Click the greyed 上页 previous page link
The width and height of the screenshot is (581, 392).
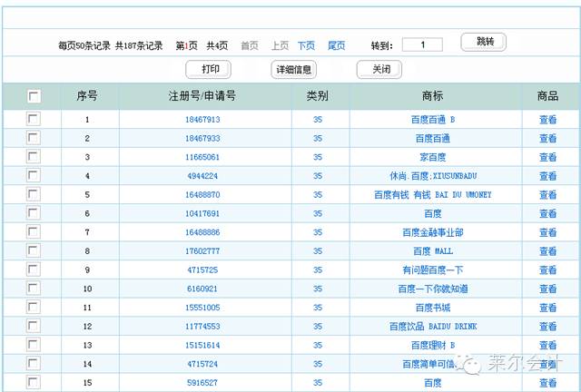tap(280, 46)
